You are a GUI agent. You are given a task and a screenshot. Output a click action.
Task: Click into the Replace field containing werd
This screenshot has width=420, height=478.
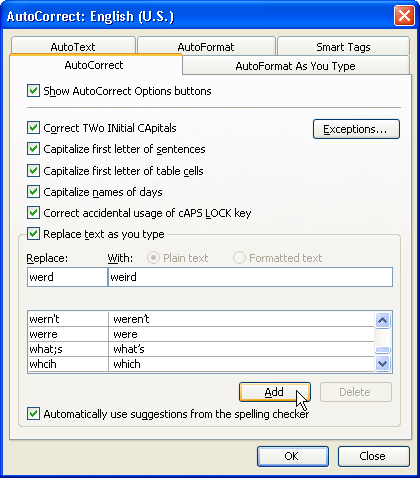pos(67,277)
